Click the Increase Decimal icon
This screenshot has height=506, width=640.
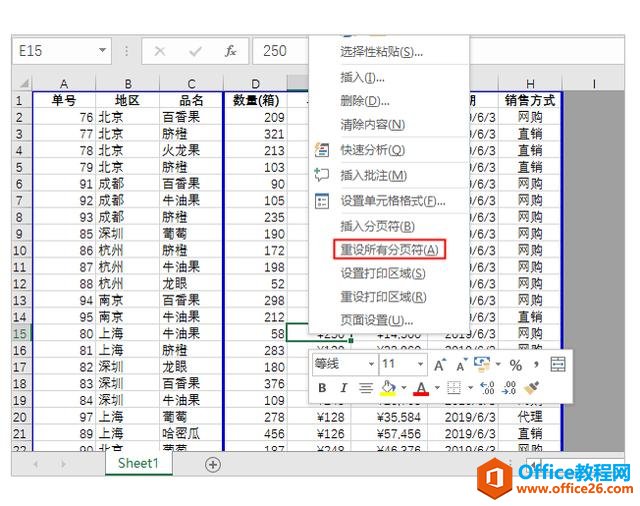click(487, 388)
